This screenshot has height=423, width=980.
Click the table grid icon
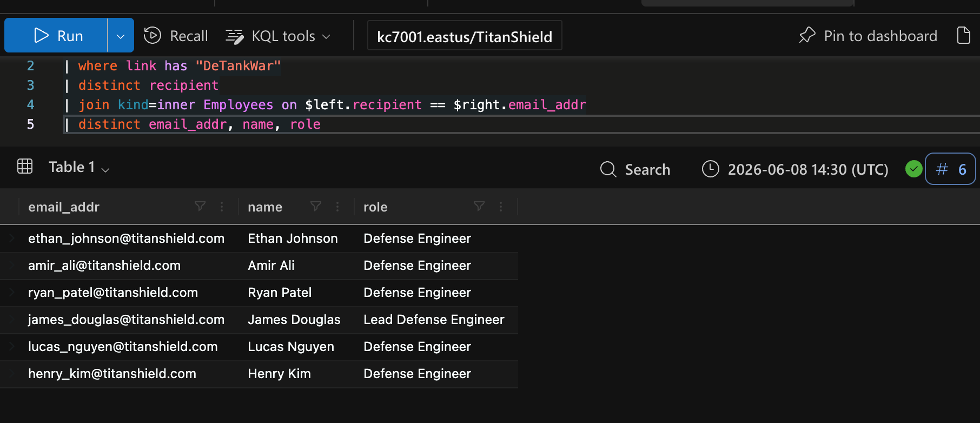click(x=25, y=166)
